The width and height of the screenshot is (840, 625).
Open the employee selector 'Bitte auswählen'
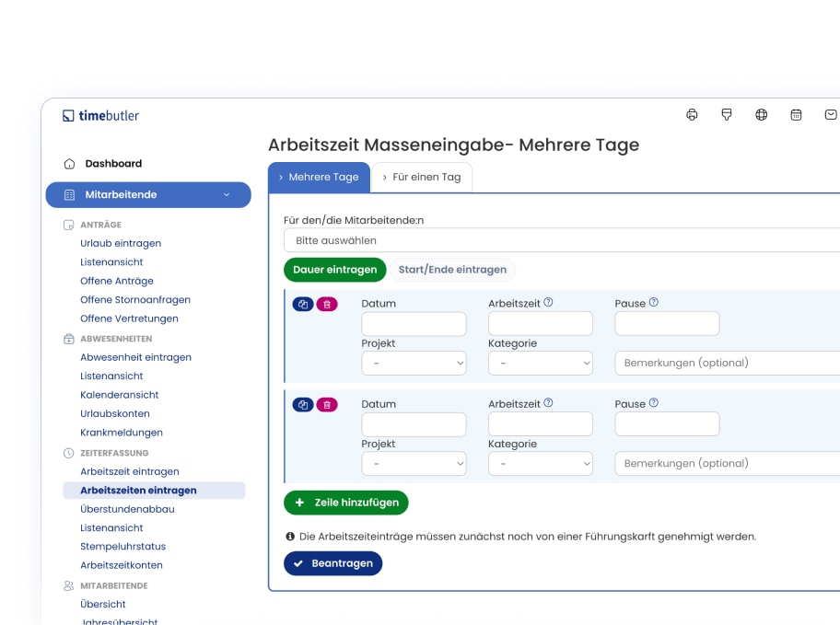pos(562,240)
